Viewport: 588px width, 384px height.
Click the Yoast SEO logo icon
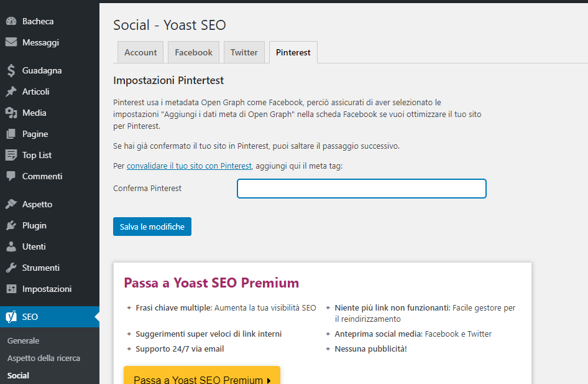(x=11, y=317)
